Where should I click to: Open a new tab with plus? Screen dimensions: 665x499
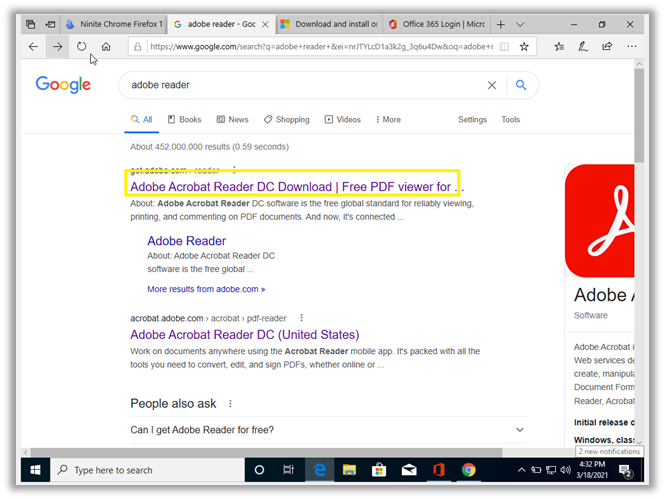tap(500, 24)
